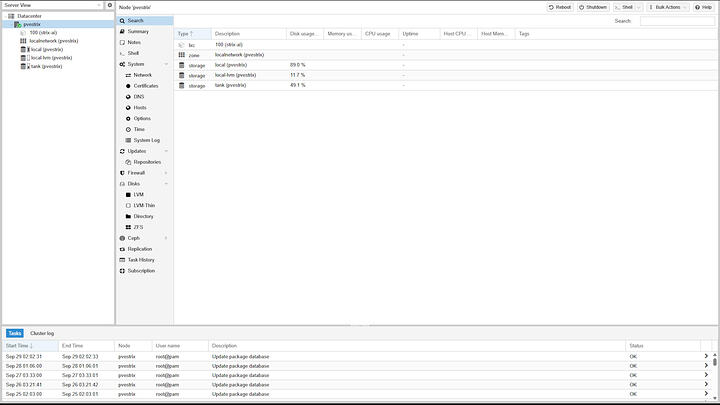This screenshot has width=720, height=405.
Task: Click the ZFS grid icon
Action: (128, 227)
